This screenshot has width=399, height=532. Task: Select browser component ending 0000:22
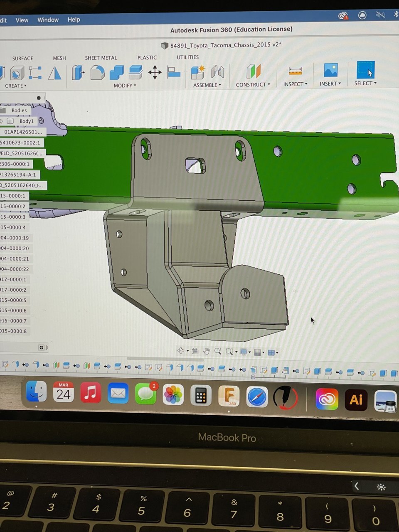pyautogui.click(x=15, y=269)
